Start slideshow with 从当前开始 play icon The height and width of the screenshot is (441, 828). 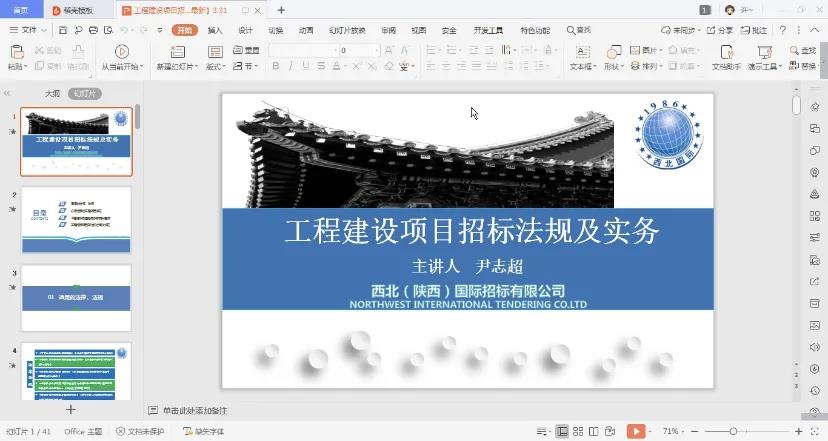[122, 51]
